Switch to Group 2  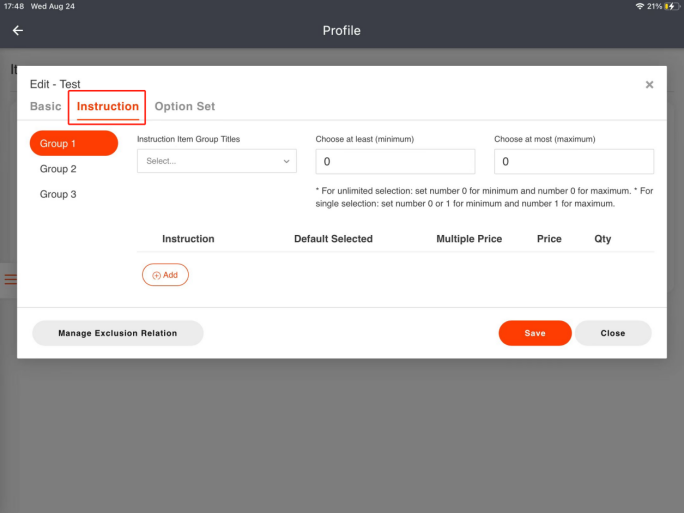click(58, 169)
